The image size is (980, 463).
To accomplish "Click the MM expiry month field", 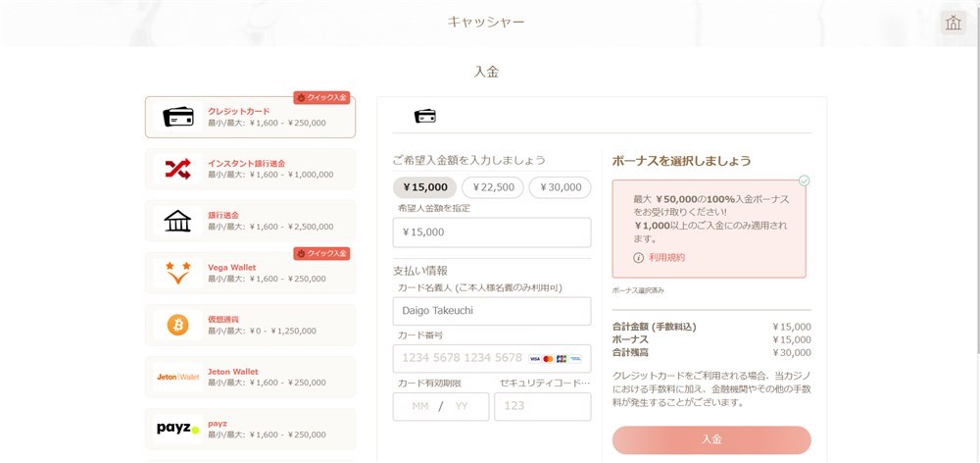I will pos(420,406).
